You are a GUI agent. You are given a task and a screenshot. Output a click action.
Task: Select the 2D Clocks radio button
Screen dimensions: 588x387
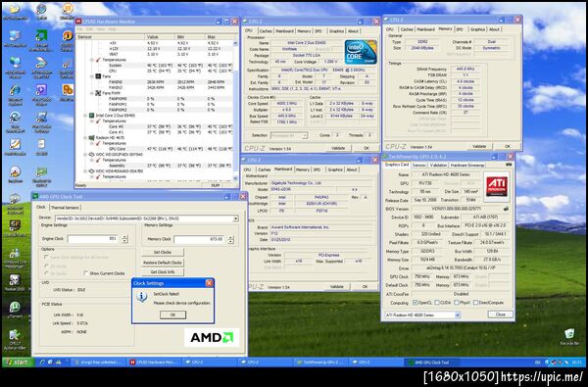pyautogui.click(x=46, y=266)
